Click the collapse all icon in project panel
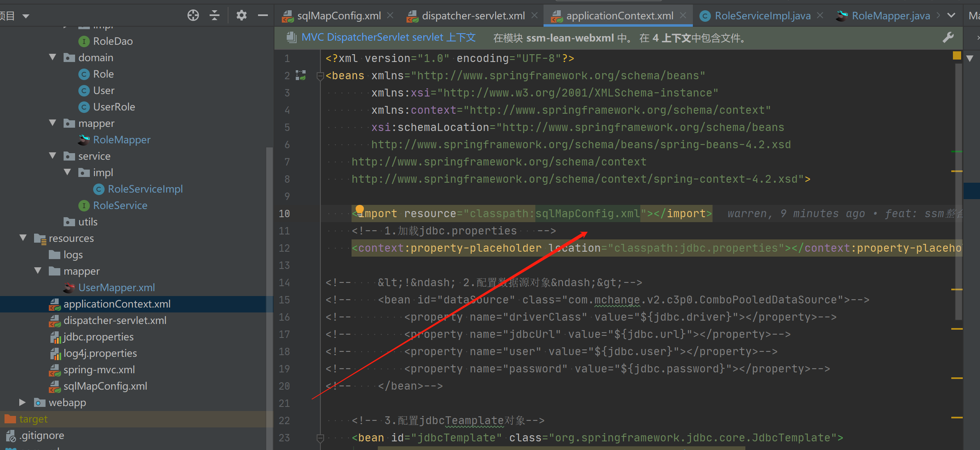The height and width of the screenshot is (450, 980). 215,16
